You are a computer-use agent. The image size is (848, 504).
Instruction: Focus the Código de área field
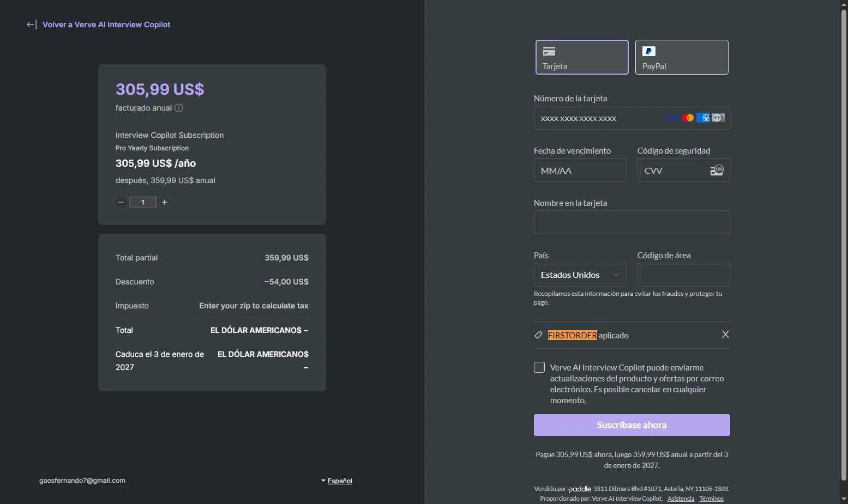684,275
